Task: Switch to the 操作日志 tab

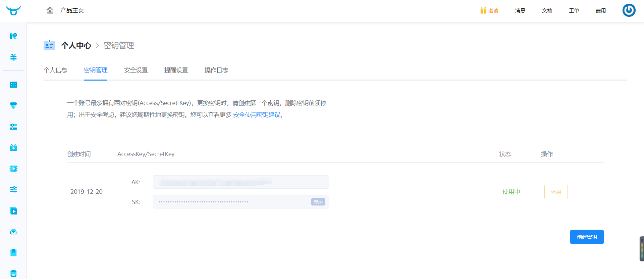Action: point(216,70)
